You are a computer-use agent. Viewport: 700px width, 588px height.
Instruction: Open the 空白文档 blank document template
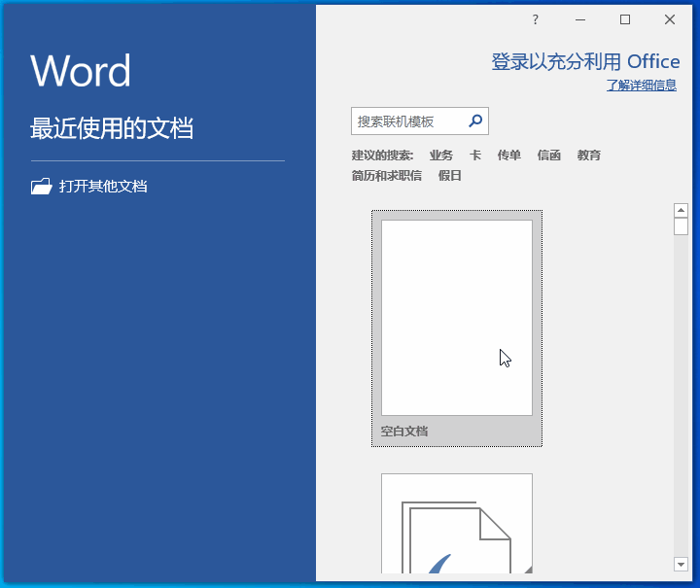tap(457, 319)
